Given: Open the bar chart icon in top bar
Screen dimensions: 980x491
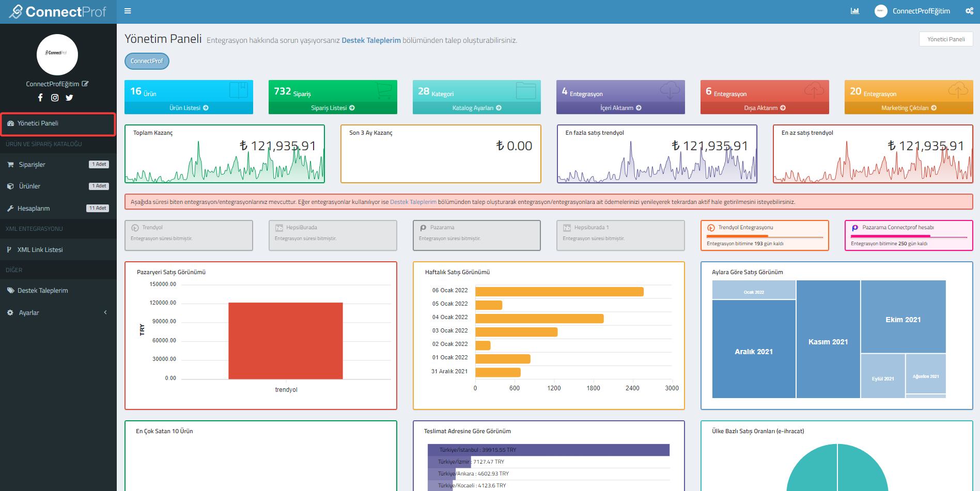Looking at the screenshot, I should 855,11.
